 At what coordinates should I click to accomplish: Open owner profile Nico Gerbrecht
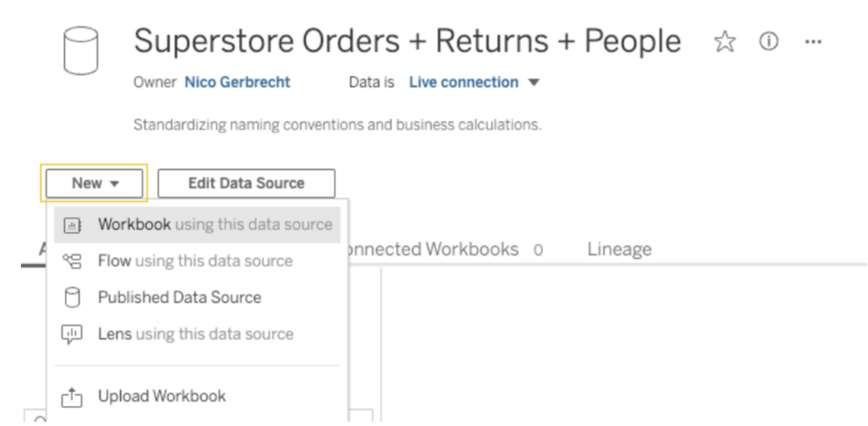pyautogui.click(x=237, y=82)
